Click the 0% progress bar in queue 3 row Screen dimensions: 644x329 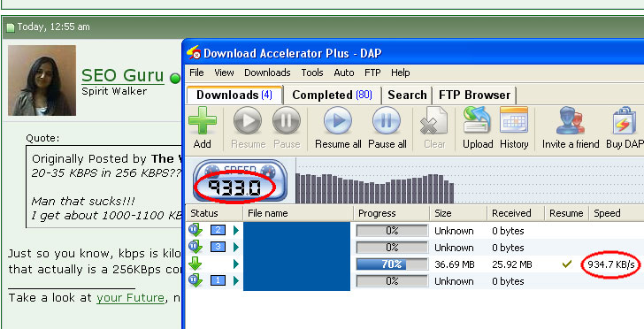coord(392,248)
